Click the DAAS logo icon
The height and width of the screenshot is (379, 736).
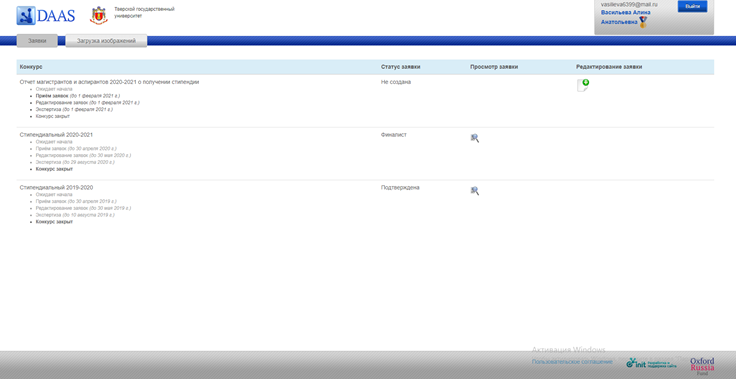point(26,15)
